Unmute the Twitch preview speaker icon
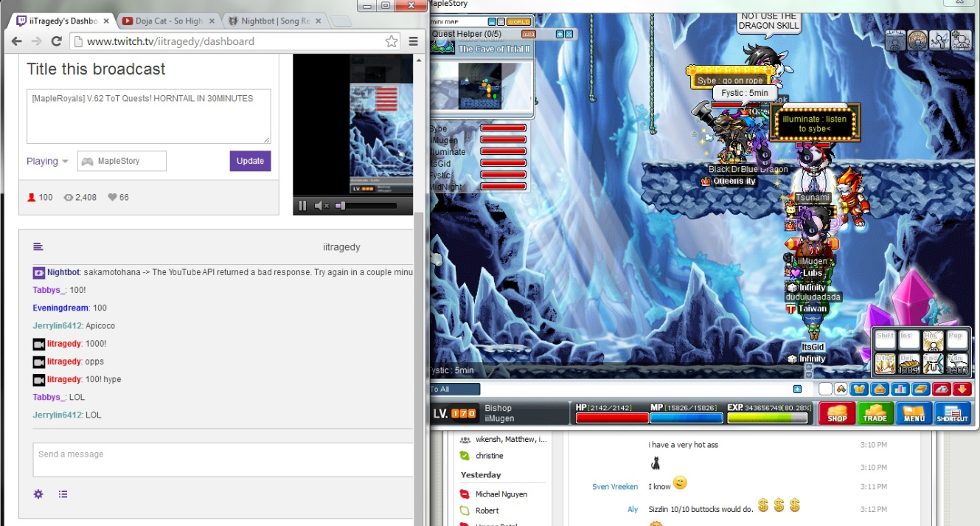 [321, 206]
